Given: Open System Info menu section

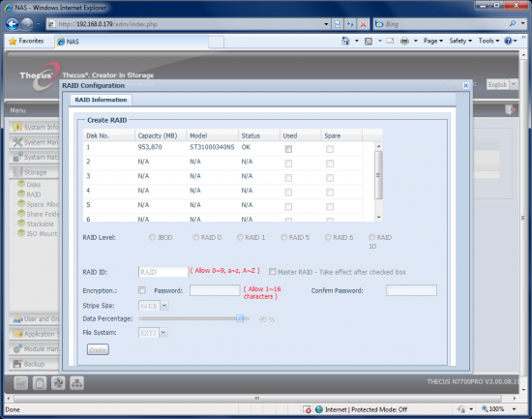Looking at the screenshot, I should tap(34, 127).
